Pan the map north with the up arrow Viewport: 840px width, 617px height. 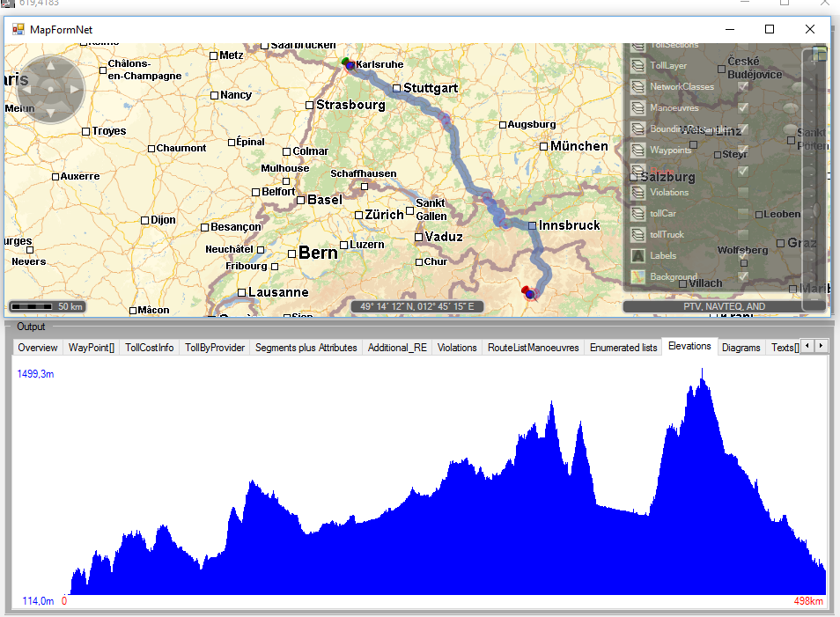click(x=50, y=65)
